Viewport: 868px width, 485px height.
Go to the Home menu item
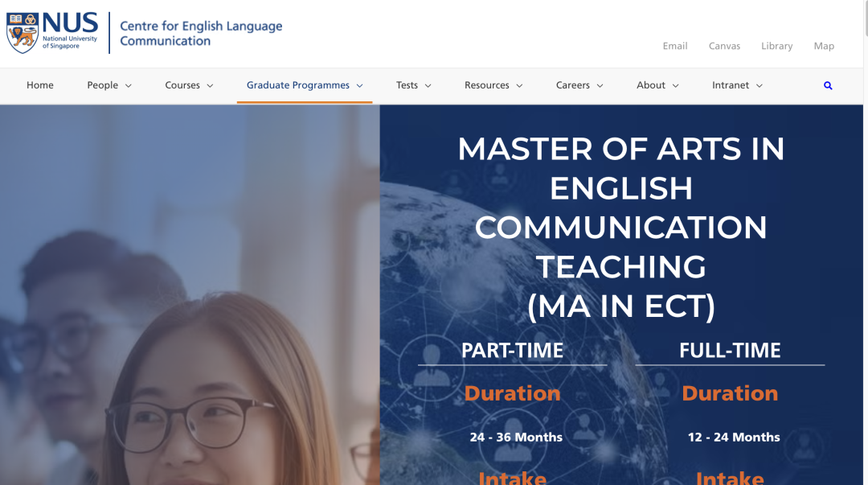coord(40,85)
